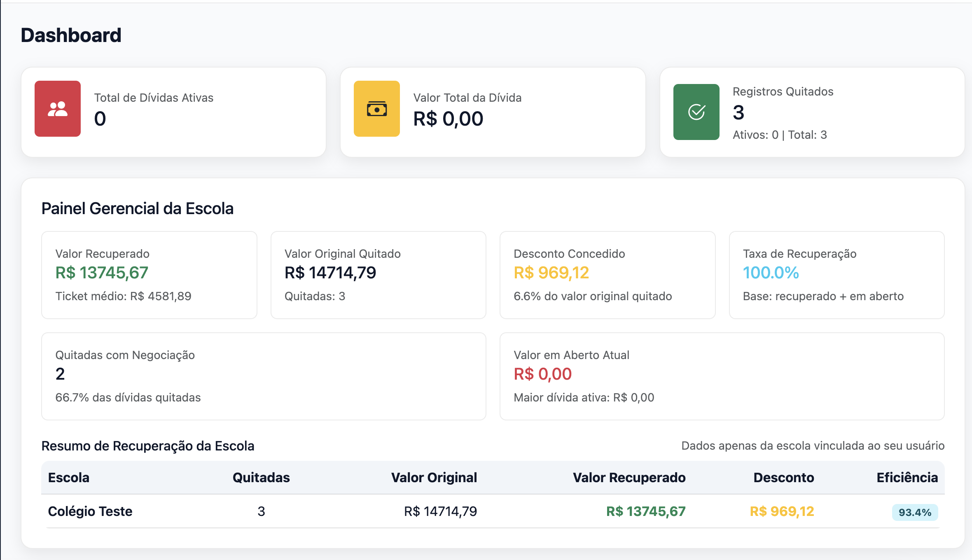Click the Escola column header
This screenshot has width=972, height=560.
coord(69,478)
